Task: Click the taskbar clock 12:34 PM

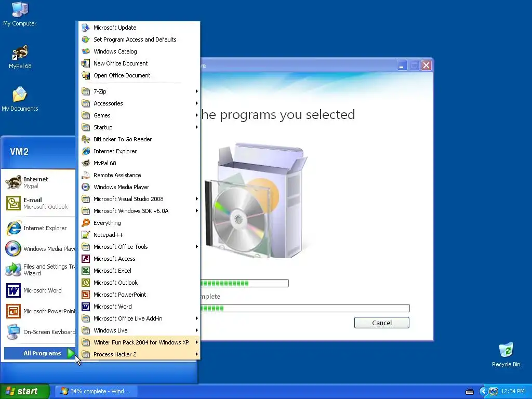Action: tap(513, 391)
